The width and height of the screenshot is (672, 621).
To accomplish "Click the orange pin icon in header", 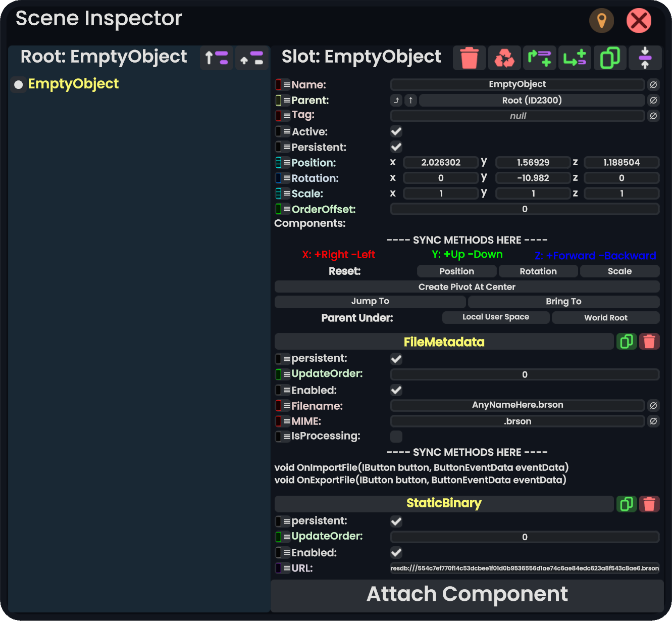I will click(601, 21).
